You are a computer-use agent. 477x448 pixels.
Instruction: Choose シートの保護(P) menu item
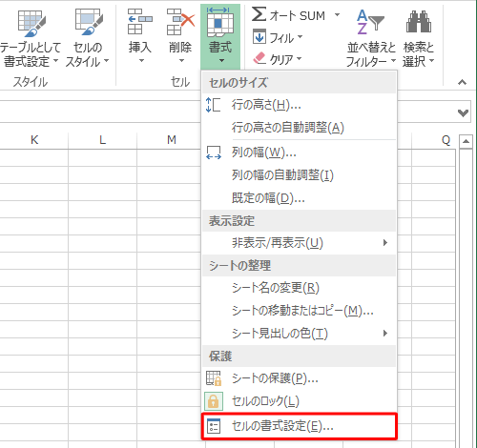pos(300,378)
